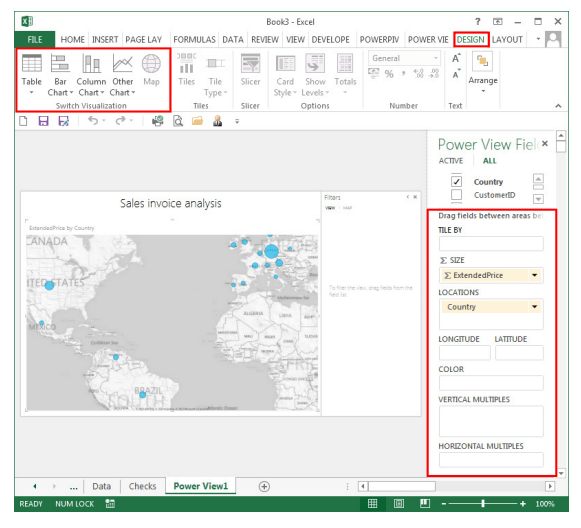Collapse the Filters pane with its chevron
This screenshot has width=581, height=528.
[x=408, y=197]
